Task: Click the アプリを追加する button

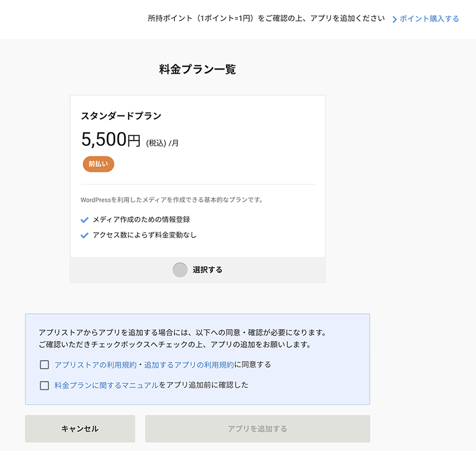Action: point(258,428)
